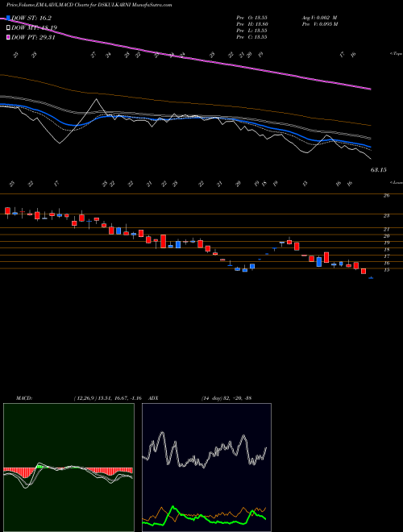Image resolution: width=403 pixels, height=532 pixels.
Task: Click the white DOW MT legend swatch
Action: pos(8,27)
